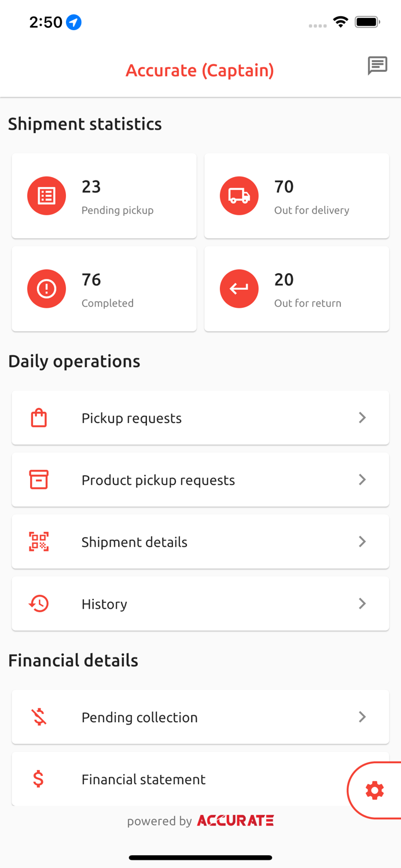Image resolution: width=401 pixels, height=868 pixels.
Task: Tap the Out for delivery truck icon
Action: coord(239,196)
